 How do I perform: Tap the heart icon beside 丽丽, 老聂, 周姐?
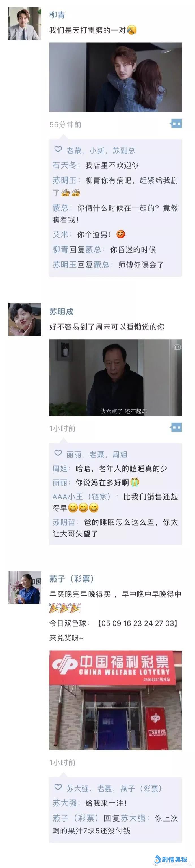pos(58,453)
